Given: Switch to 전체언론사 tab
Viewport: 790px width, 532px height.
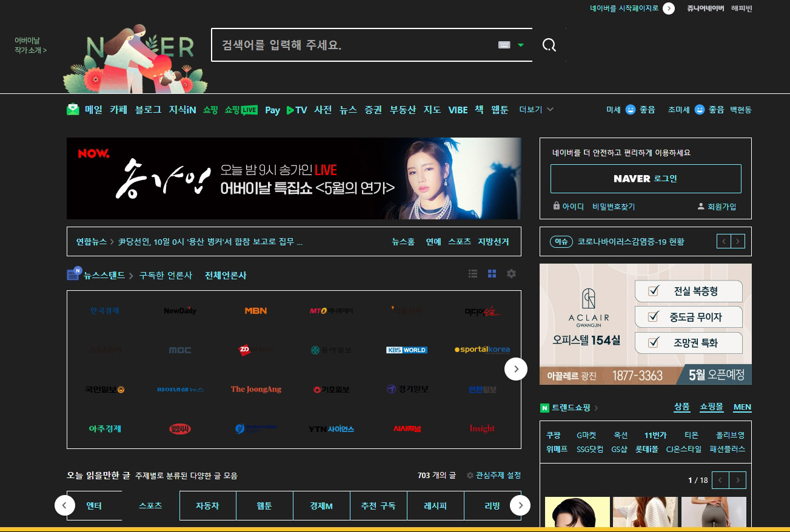Looking at the screenshot, I should pos(226,275).
